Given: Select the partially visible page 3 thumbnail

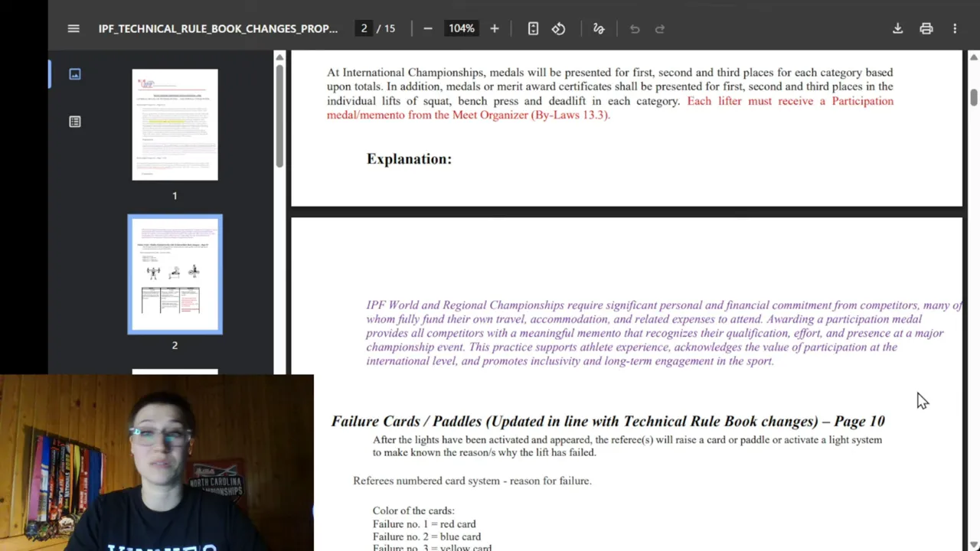Looking at the screenshot, I should click(x=175, y=373).
